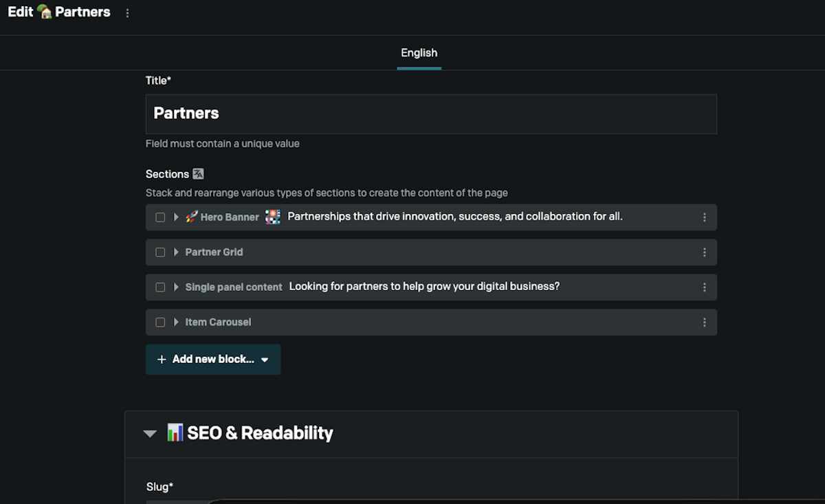Collapse the SEO & Readability section
The height and width of the screenshot is (504, 825).
(x=150, y=433)
